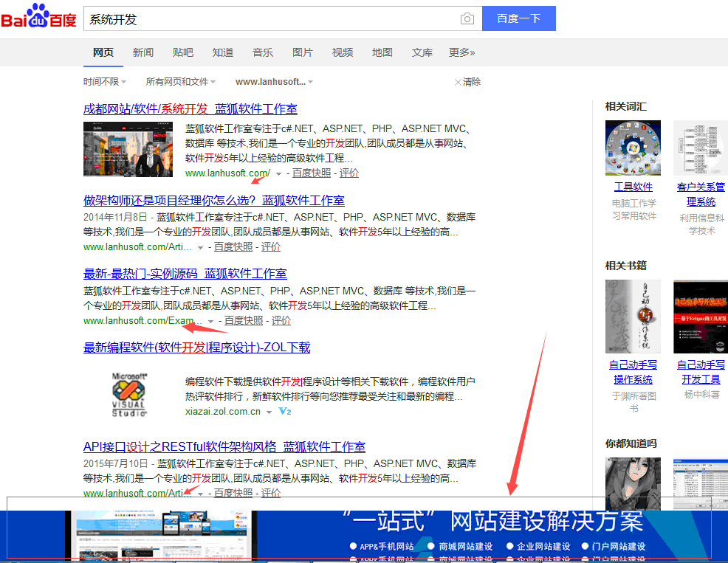Click the 自己动手写开发工具 book cover
Screen dimensions: 728x563
pyautogui.click(x=701, y=317)
